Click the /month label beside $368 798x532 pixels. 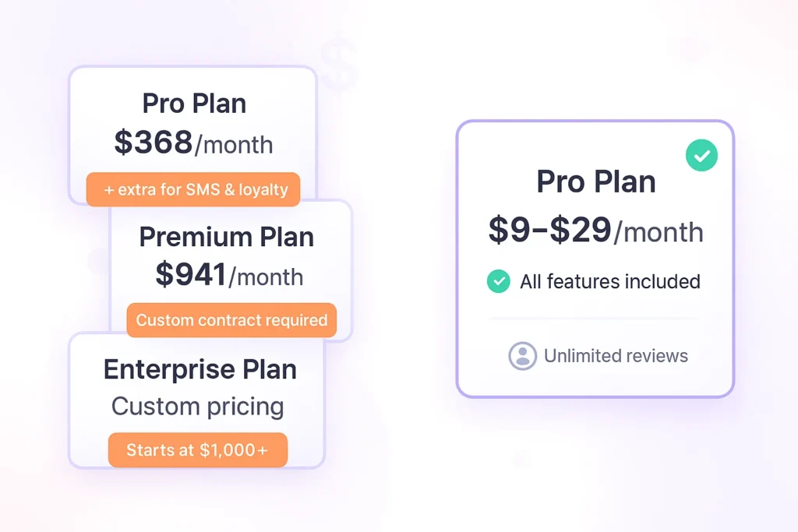(233, 145)
